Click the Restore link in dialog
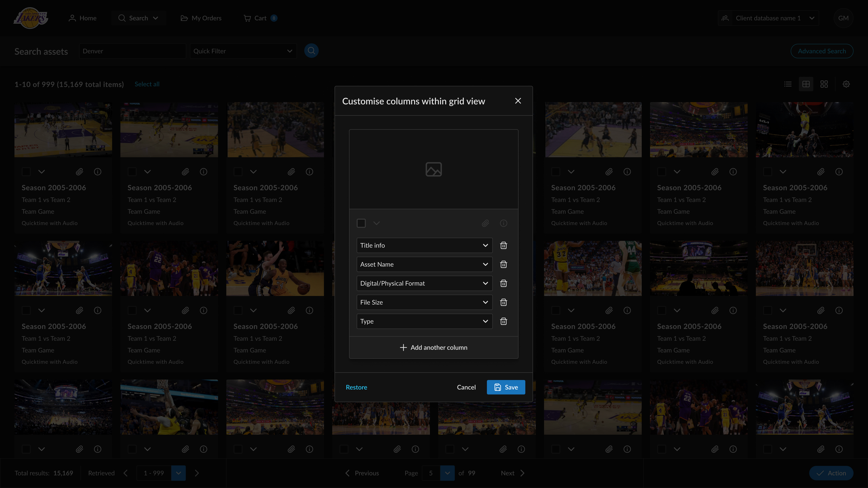 pyautogui.click(x=356, y=387)
